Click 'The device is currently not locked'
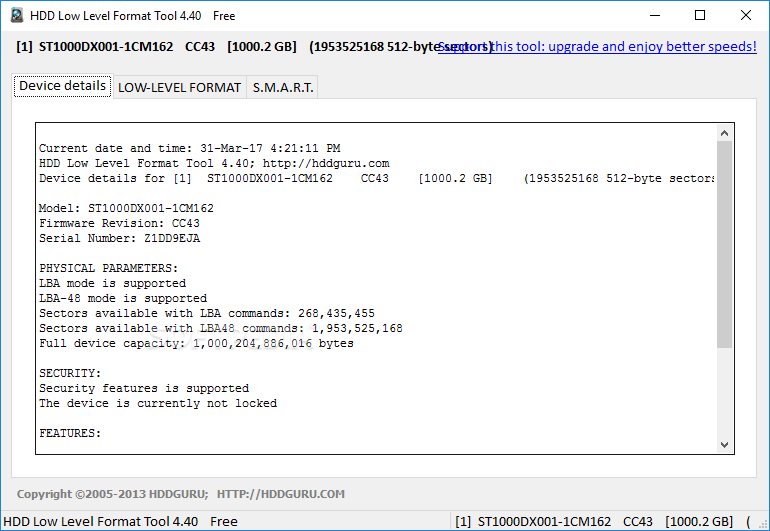 point(158,403)
